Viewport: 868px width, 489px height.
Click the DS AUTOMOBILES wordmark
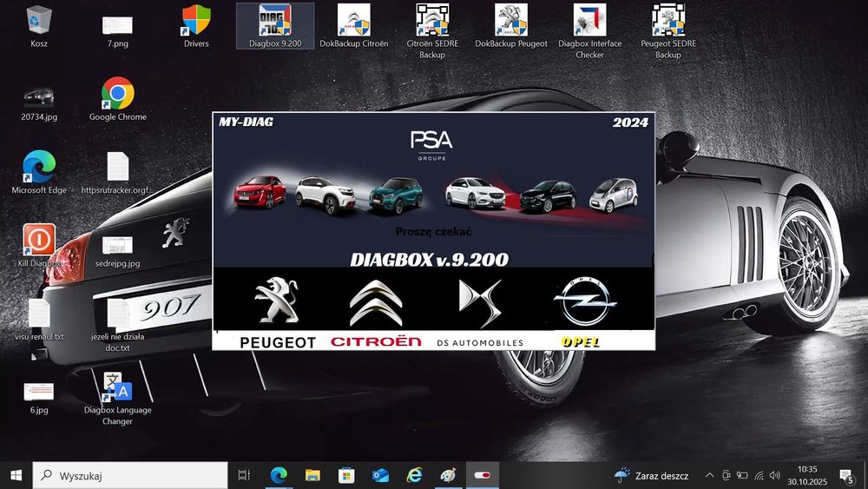pyautogui.click(x=480, y=343)
